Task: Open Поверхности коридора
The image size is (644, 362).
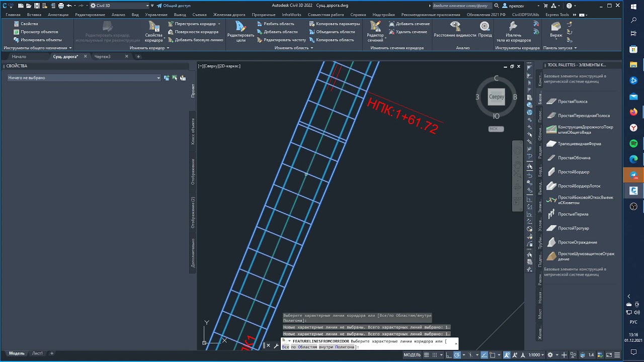Action: coord(193,32)
